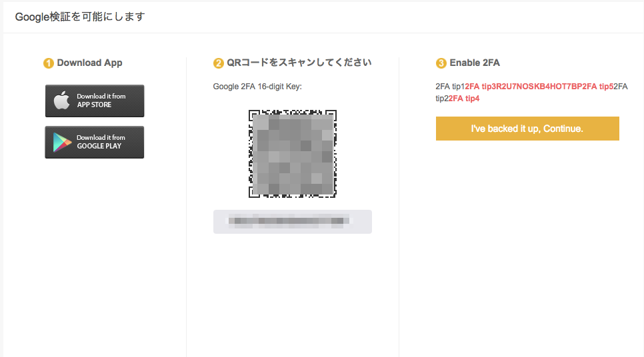
Task: Select the blurred 16-digit key field
Action: 293,222
